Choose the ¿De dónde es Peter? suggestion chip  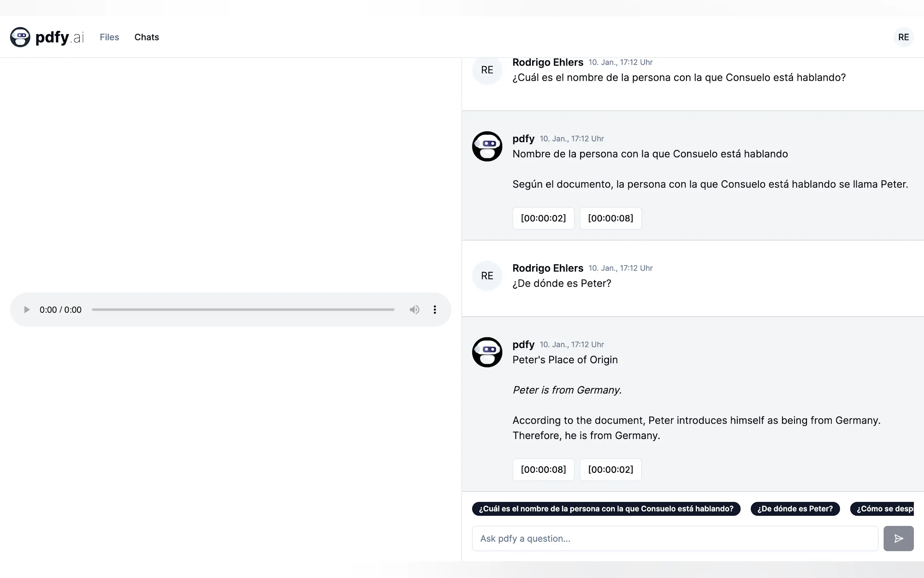pyautogui.click(x=795, y=509)
